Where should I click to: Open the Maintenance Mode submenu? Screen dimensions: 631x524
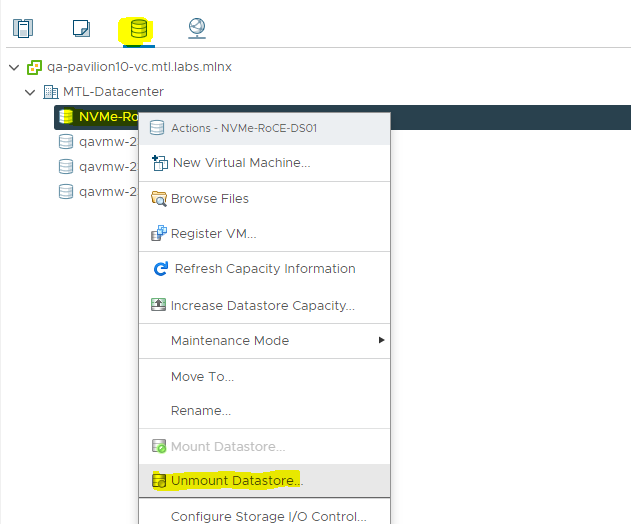[264, 340]
